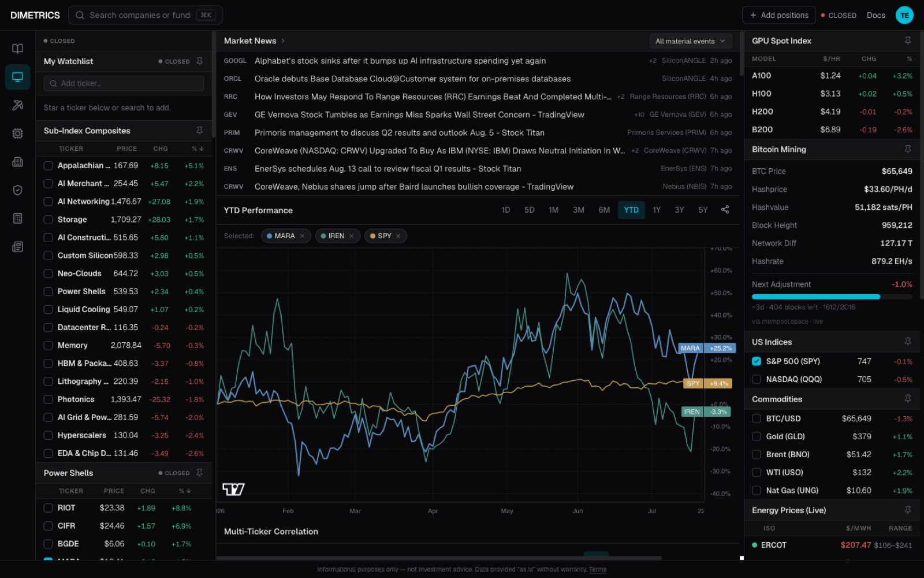Toggle the AI Networking checkbox
This screenshot has width=924, height=578.
tap(49, 202)
